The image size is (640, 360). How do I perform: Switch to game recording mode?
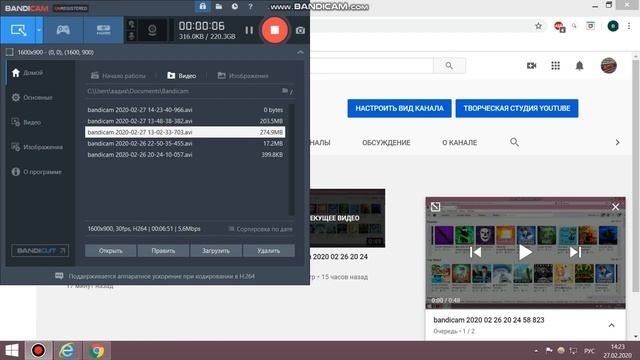click(63, 30)
